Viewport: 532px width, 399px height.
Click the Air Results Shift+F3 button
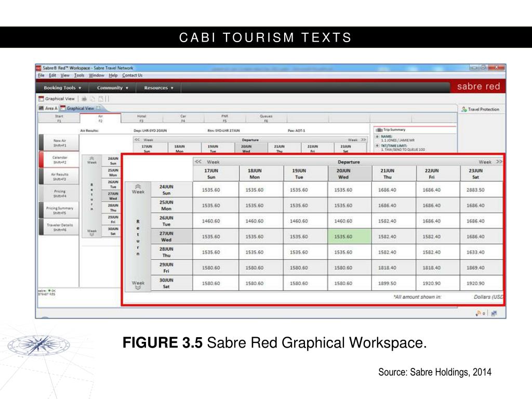click(59, 177)
